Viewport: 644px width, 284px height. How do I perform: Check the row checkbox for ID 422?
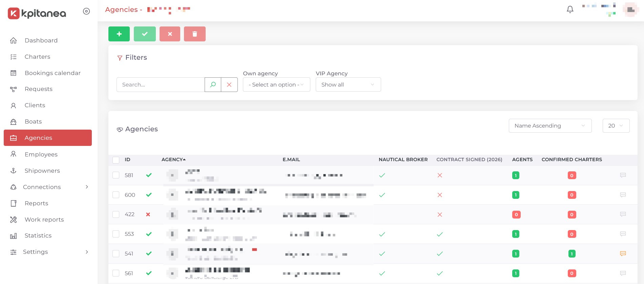tap(116, 214)
